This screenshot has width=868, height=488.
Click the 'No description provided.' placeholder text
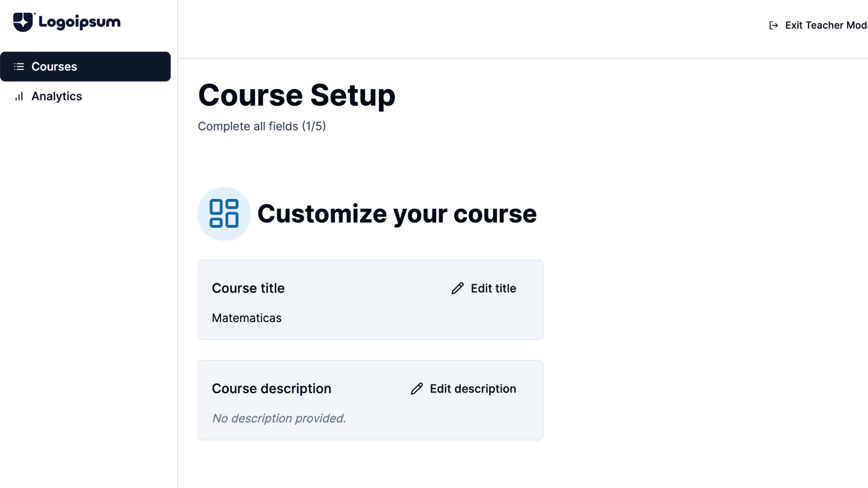coord(279,418)
